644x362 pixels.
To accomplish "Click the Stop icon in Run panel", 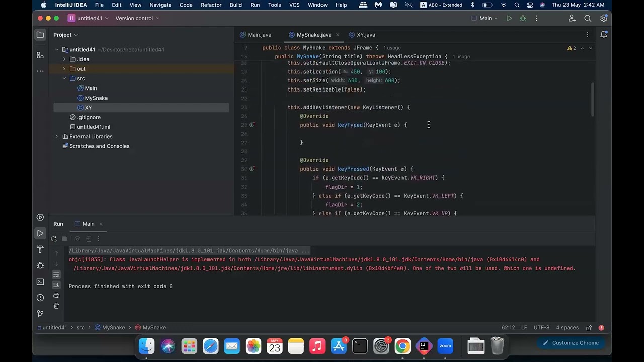I will [x=64, y=239].
